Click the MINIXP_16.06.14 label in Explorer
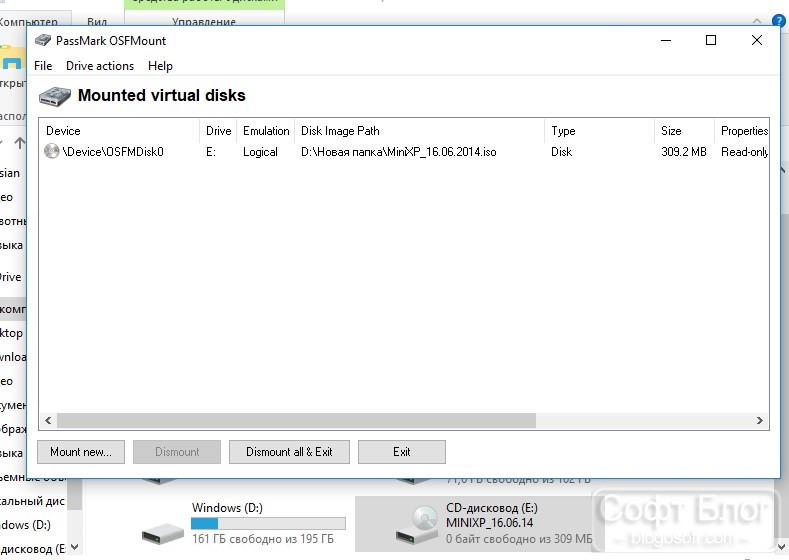This screenshot has height=560, width=789. pos(489,523)
